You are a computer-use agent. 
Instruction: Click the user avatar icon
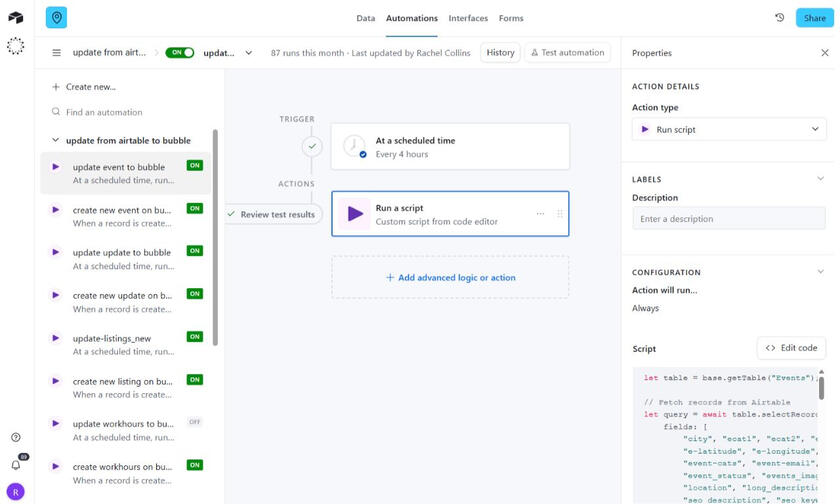tap(16, 491)
